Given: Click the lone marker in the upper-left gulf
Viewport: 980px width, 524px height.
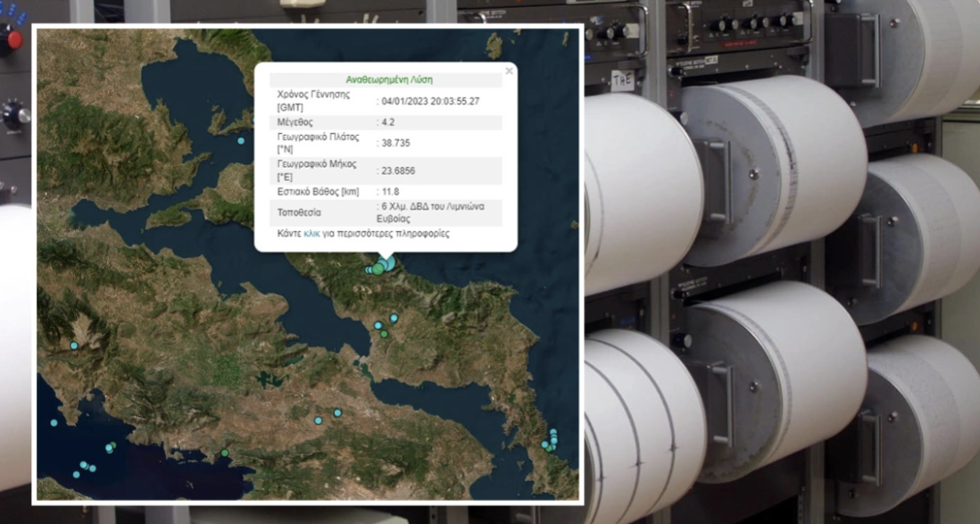Looking at the screenshot, I should coord(241,141).
